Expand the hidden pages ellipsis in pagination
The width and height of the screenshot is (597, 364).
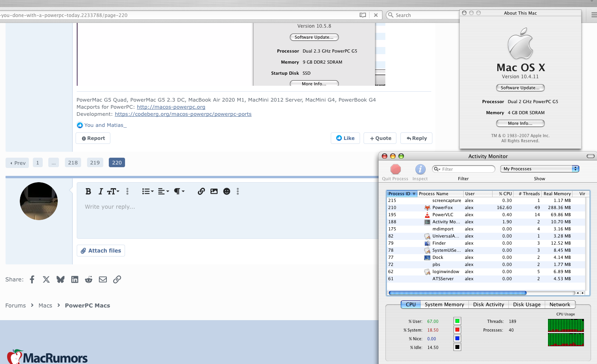click(x=53, y=162)
